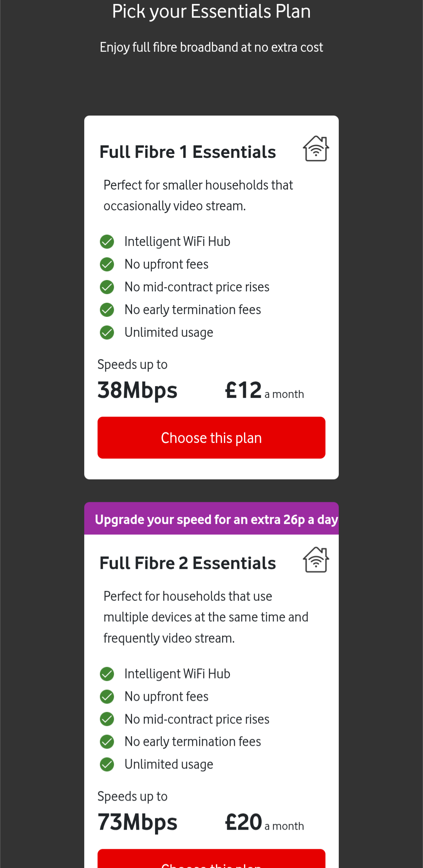Click Full Fibre 1 No early termination fees checkmark
This screenshot has width=423, height=868.
point(107,310)
